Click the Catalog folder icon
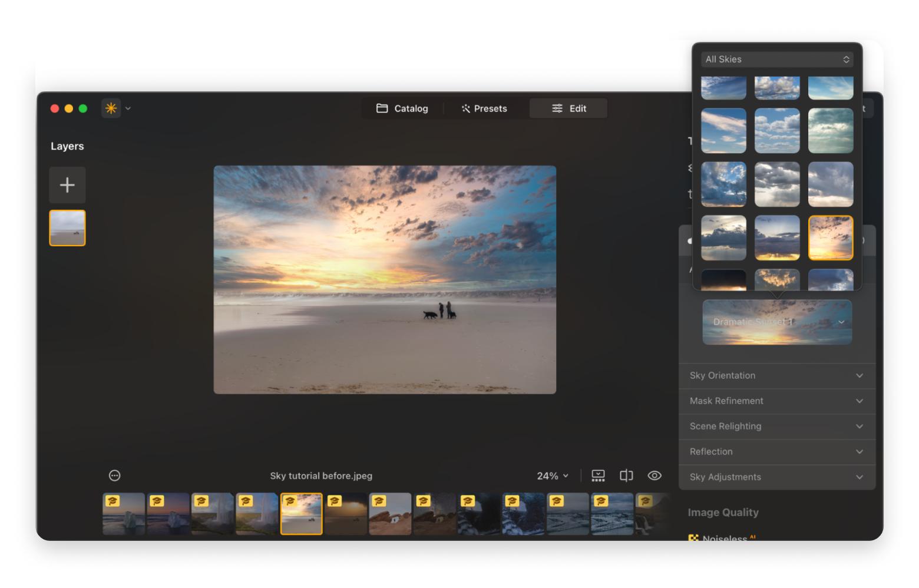 [x=382, y=108]
